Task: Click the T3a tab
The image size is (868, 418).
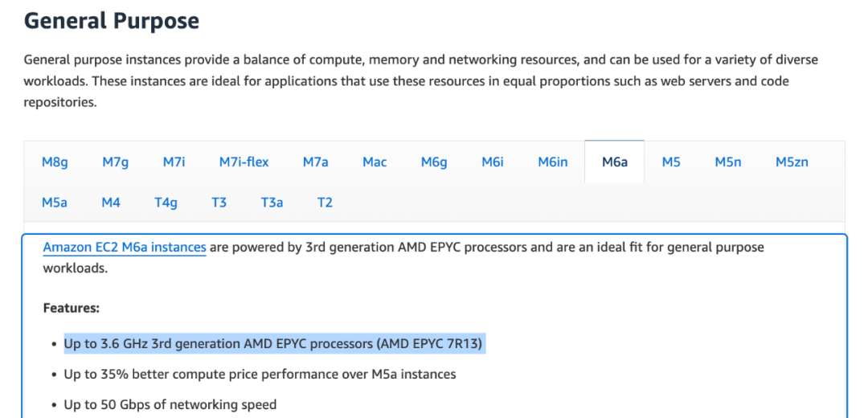Action: 272,203
